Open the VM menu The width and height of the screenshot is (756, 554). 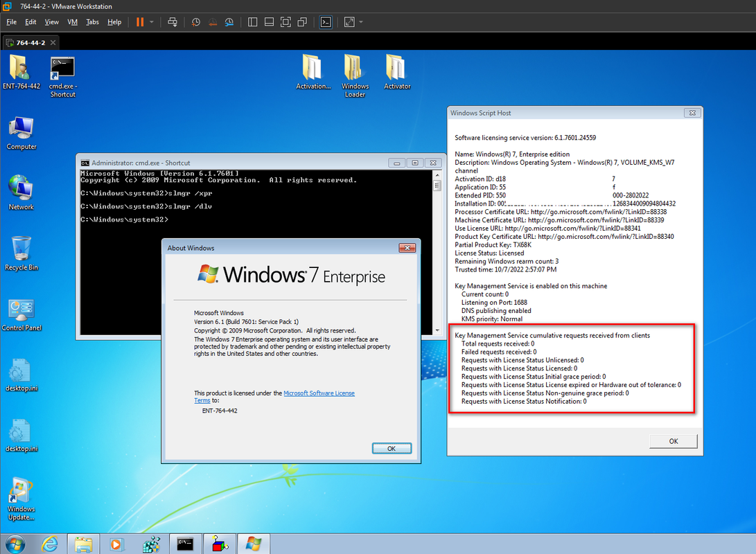pos(72,22)
